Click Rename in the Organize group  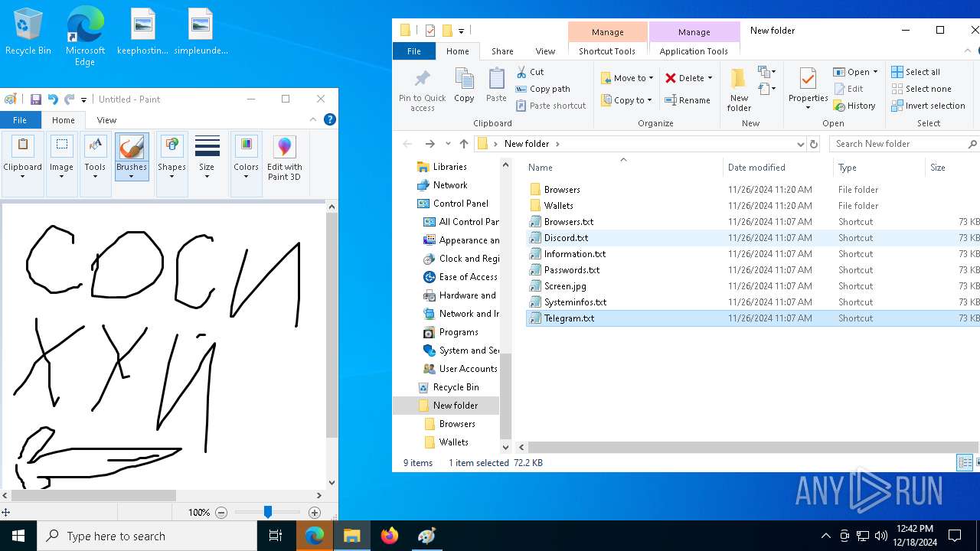pos(688,100)
